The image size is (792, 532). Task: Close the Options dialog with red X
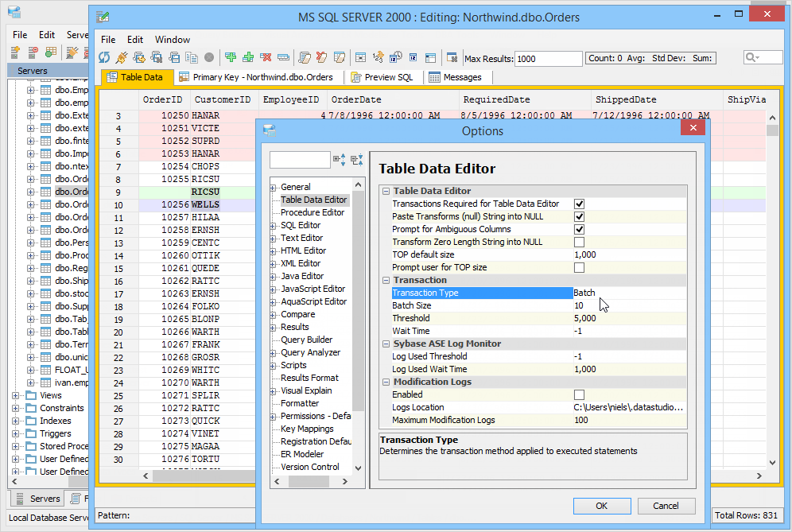tap(693, 127)
